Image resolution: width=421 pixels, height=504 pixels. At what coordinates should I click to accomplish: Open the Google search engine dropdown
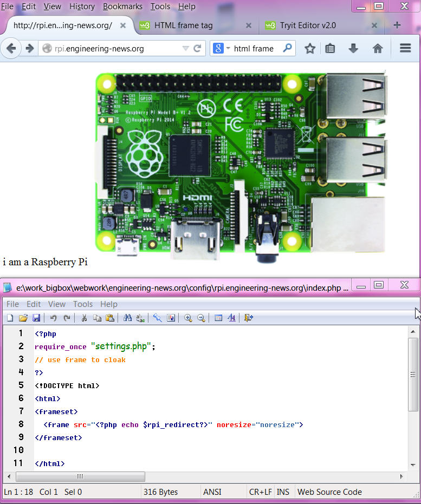coord(221,49)
